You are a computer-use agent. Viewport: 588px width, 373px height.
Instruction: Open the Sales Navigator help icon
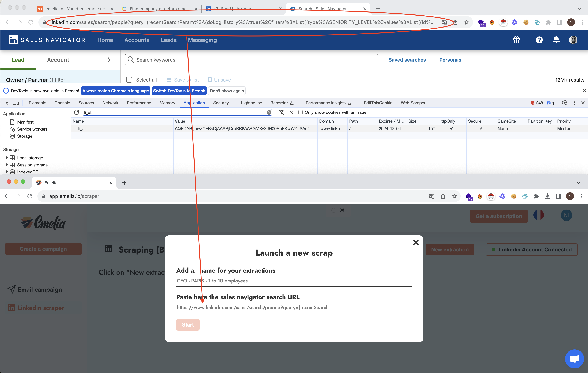539,40
